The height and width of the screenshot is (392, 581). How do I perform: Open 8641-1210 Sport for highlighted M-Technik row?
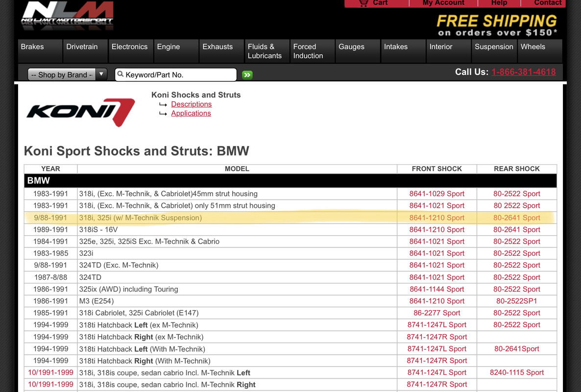(436, 218)
